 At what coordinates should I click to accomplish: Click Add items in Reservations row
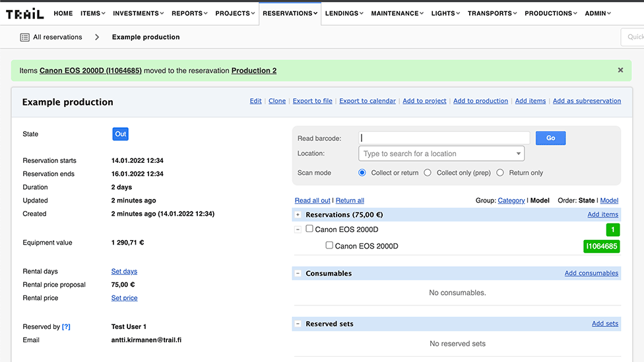tap(602, 214)
